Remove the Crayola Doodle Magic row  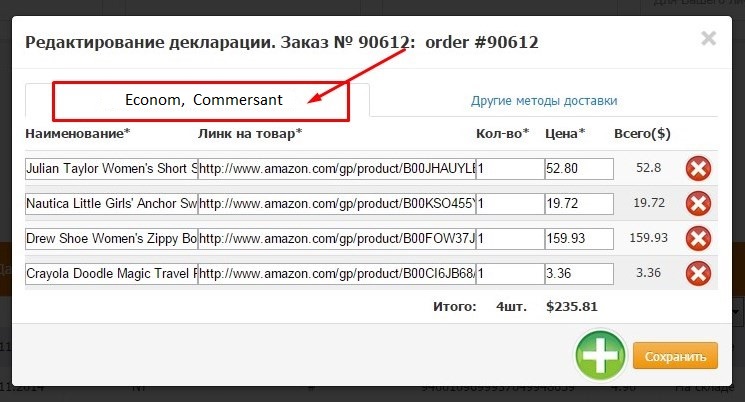click(698, 273)
